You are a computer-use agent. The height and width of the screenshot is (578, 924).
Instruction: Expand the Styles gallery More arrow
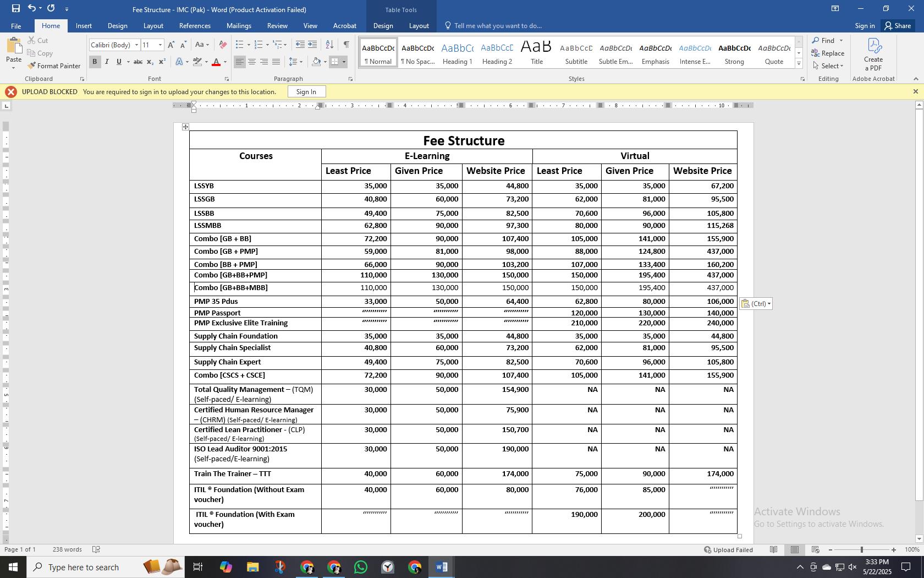tap(799, 64)
